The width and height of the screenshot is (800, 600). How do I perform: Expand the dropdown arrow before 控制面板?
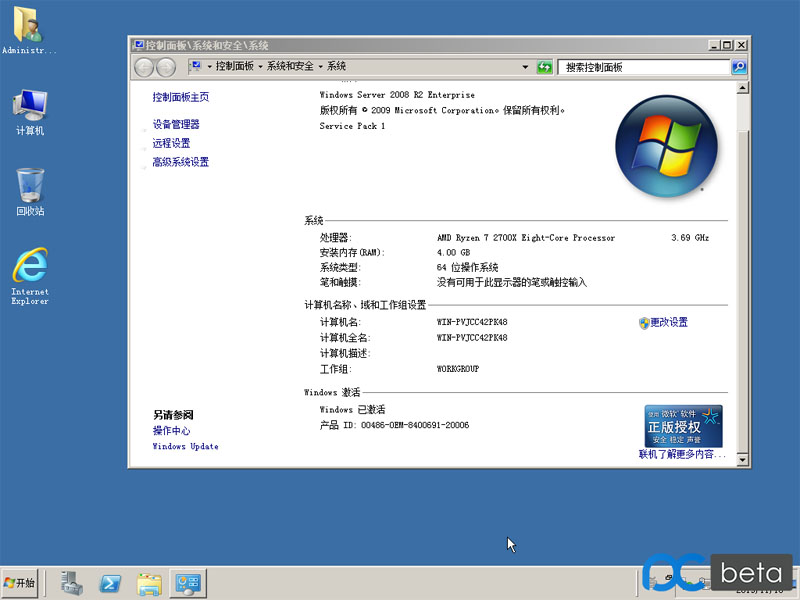(x=209, y=67)
